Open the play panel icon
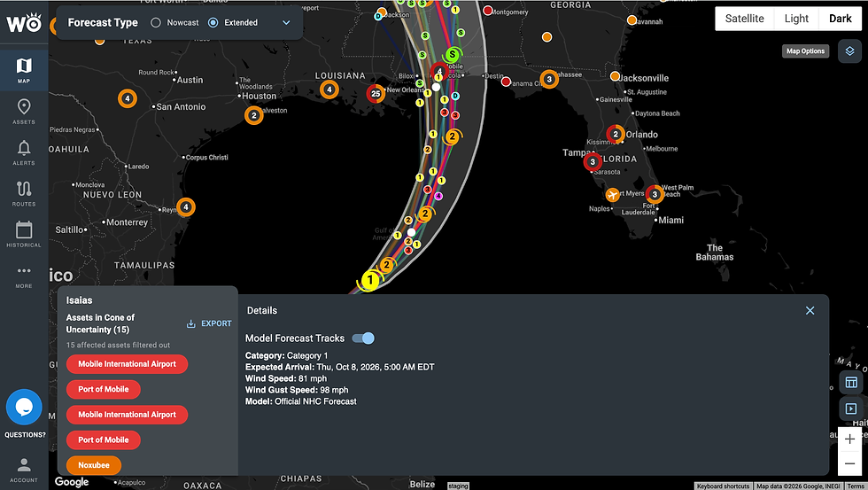 pyautogui.click(x=851, y=408)
